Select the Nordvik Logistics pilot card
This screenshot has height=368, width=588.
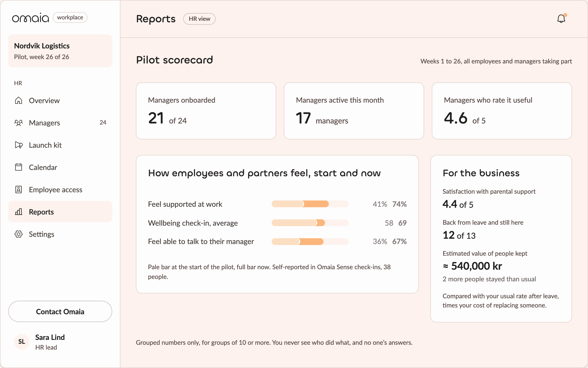[60, 51]
